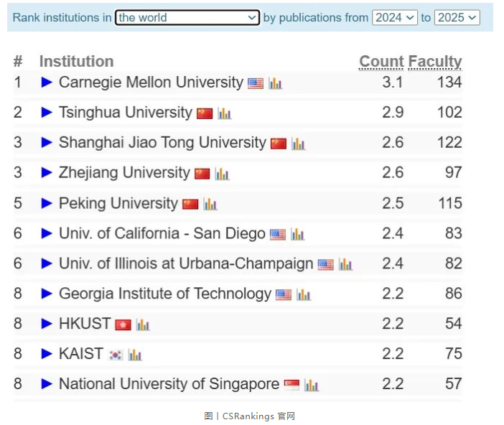Click the US flag beside Urbana-Champaign
Screen dimensions: 504x425
coord(326,265)
